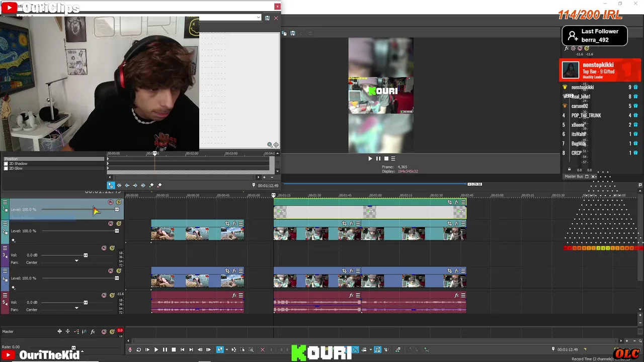This screenshot has height=362, width=644.
Task: Open crop on first track 4 clip
Action: pyautogui.click(x=227, y=270)
